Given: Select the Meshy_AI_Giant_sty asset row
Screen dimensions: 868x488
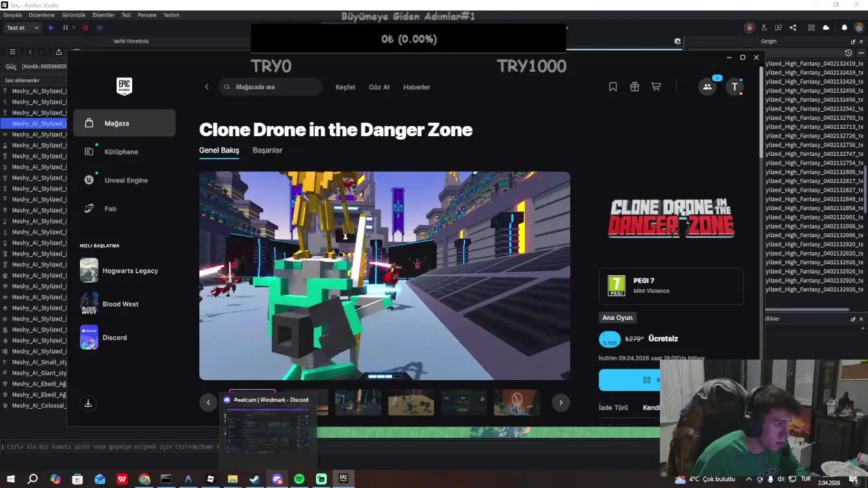Looking at the screenshot, I should pos(34,373).
